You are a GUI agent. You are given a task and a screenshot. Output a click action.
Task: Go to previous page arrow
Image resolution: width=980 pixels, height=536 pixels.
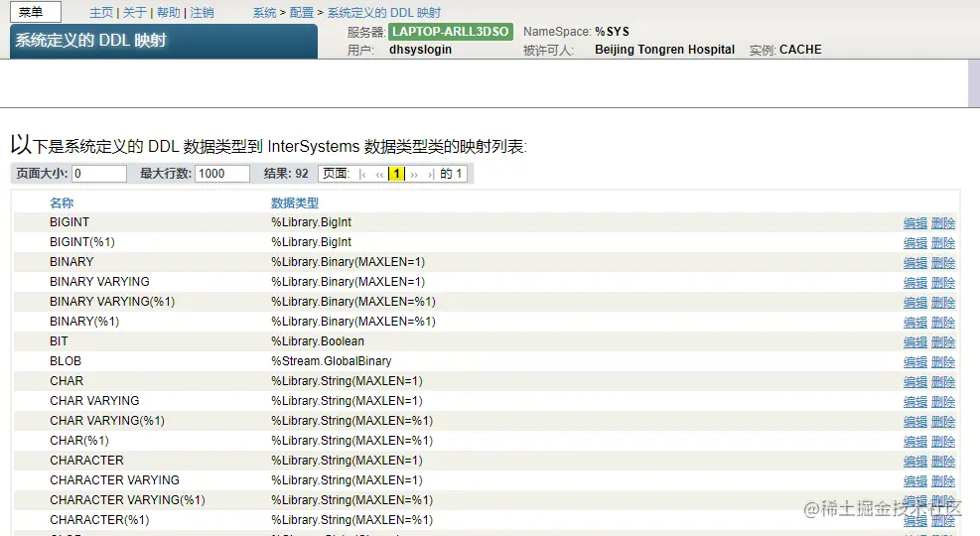pos(379,174)
